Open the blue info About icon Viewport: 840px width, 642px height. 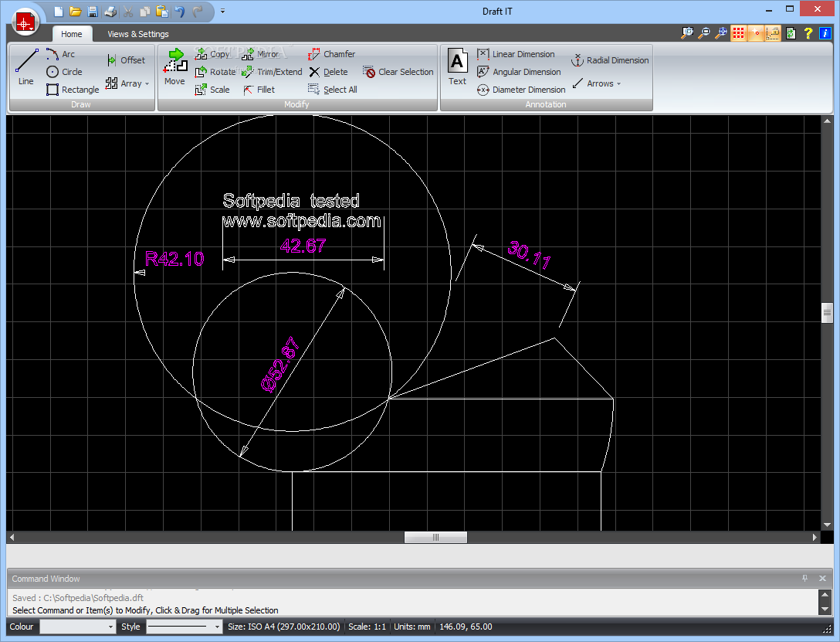[825, 33]
